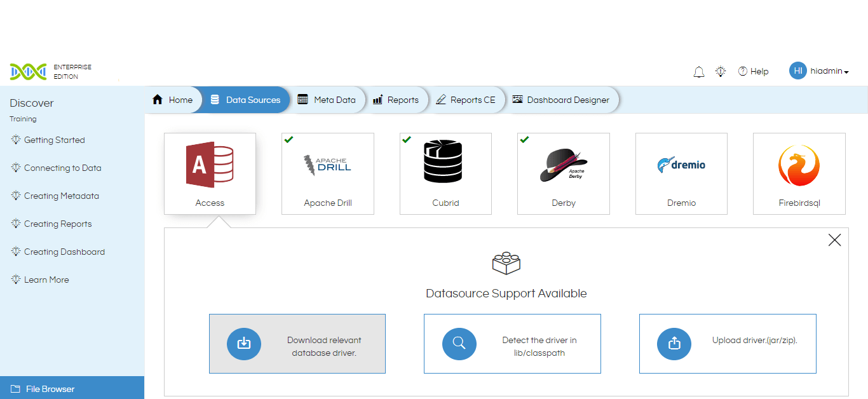
Task: Open Creating Reports training item
Action: coord(58,224)
